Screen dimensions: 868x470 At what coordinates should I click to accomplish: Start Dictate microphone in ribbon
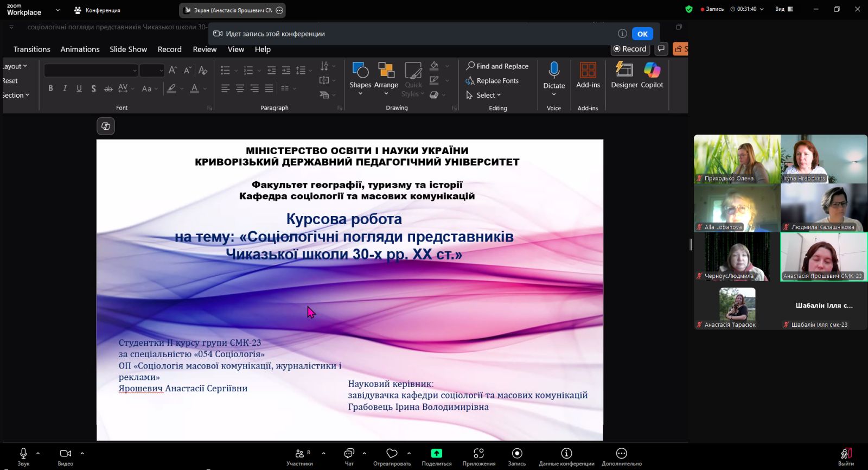(554, 71)
